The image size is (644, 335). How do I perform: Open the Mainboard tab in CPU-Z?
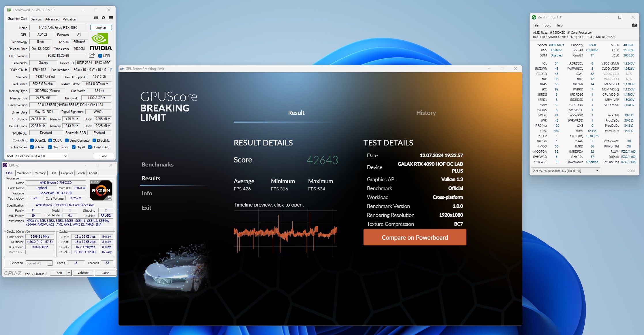pos(24,173)
